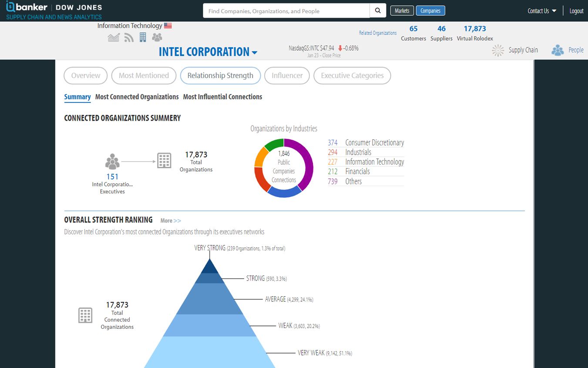Switch to the Executive Categories tab

coord(352,75)
